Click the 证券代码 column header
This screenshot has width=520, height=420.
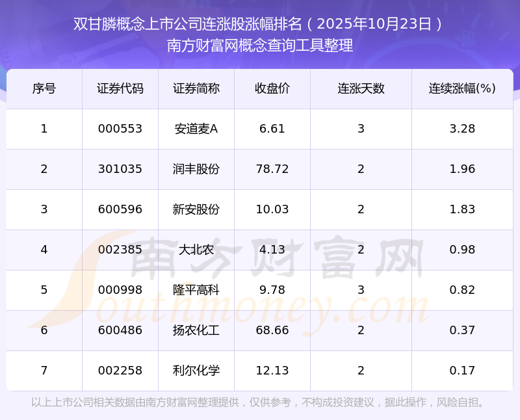(120, 89)
